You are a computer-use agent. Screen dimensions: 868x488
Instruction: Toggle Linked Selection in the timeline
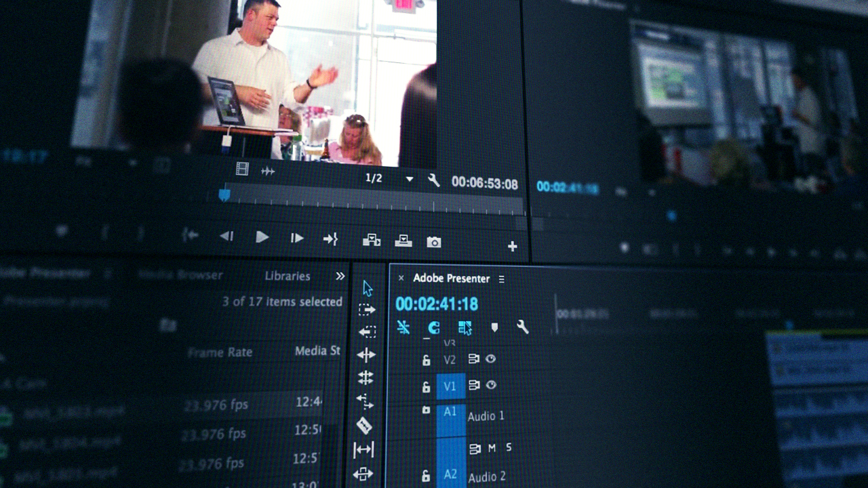tap(403, 327)
